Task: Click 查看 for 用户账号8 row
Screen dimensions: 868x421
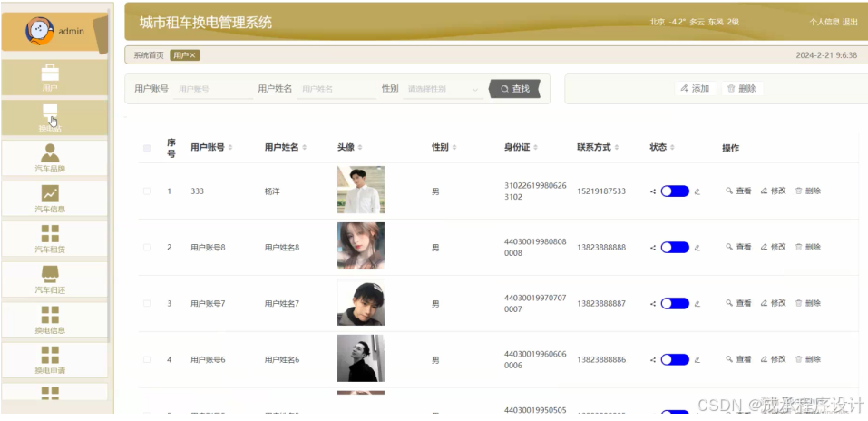Action: (738, 248)
